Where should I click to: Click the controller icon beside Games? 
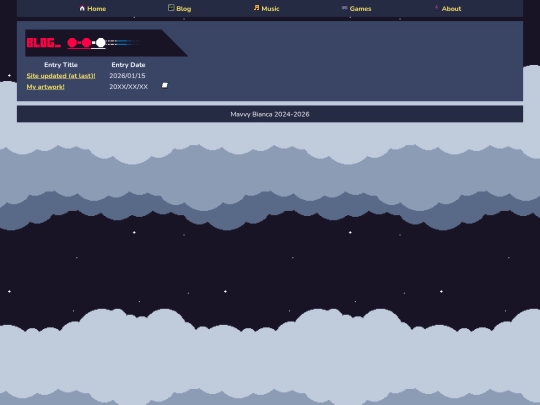pyautogui.click(x=344, y=8)
